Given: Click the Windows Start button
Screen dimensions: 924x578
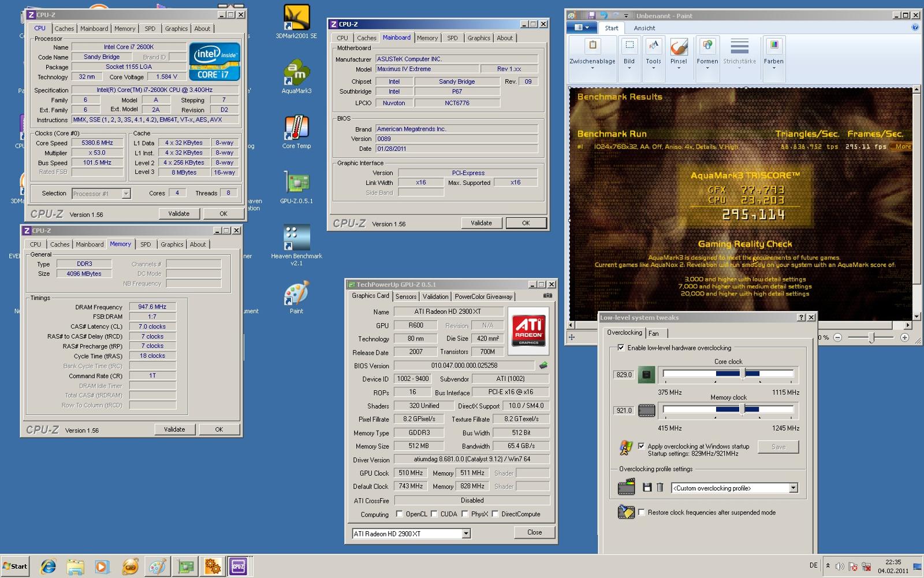Looking at the screenshot, I should pos(15,566).
